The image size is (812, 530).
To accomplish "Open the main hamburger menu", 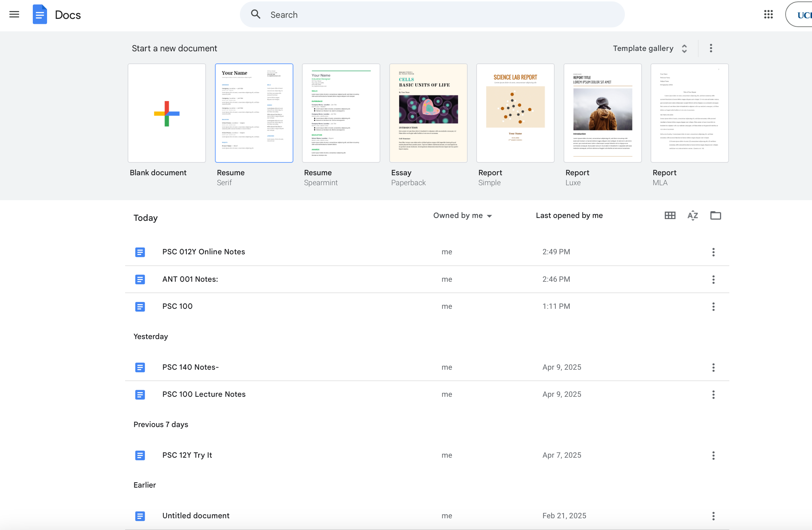I will [14, 15].
